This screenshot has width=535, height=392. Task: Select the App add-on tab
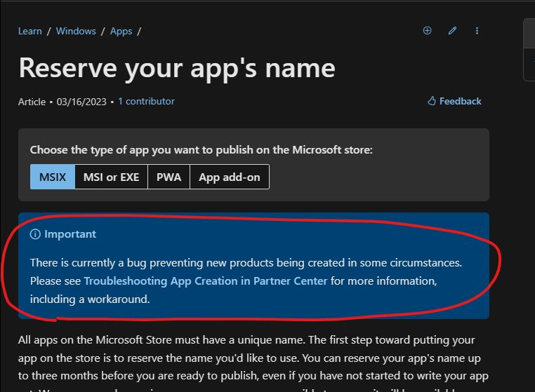(x=230, y=177)
